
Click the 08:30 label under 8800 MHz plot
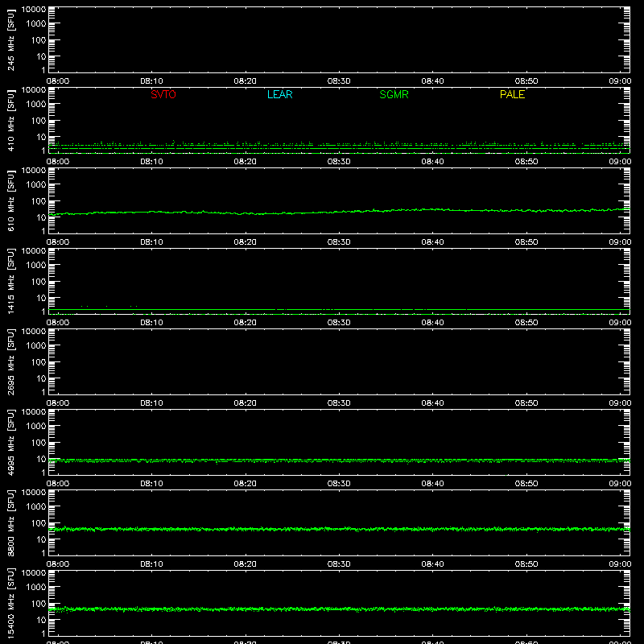click(x=339, y=564)
